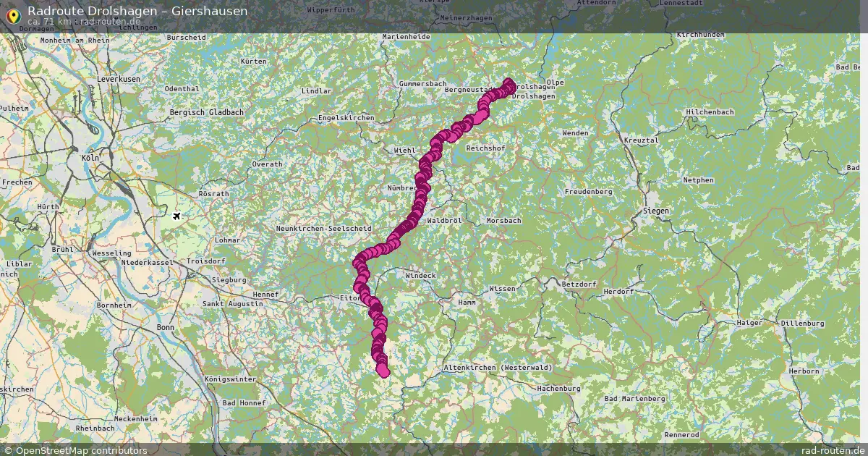Image resolution: width=868 pixels, height=456 pixels.
Task: Click the Niederkassel label
Action: [147, 262]
